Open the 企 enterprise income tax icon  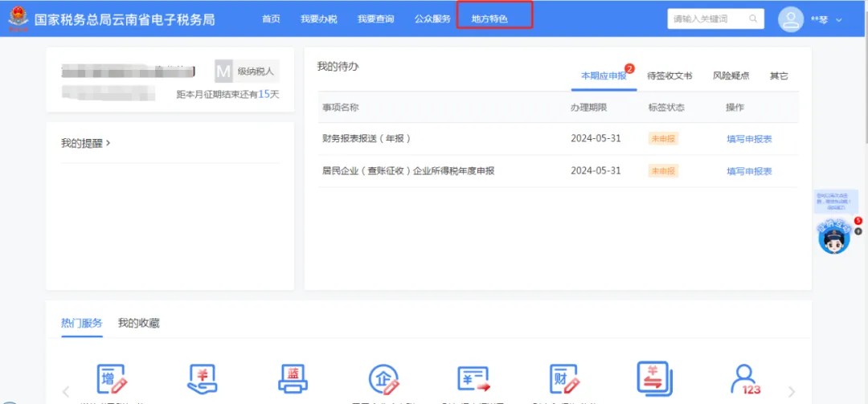point(383,378)
